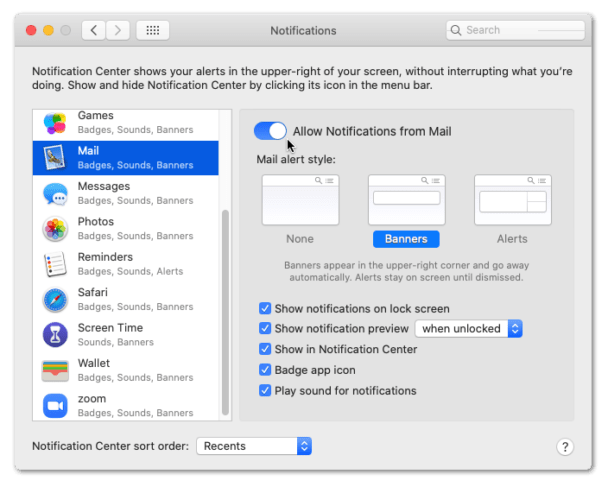
Task: Select zoom in the app list
Action: [x=126, y=404]
